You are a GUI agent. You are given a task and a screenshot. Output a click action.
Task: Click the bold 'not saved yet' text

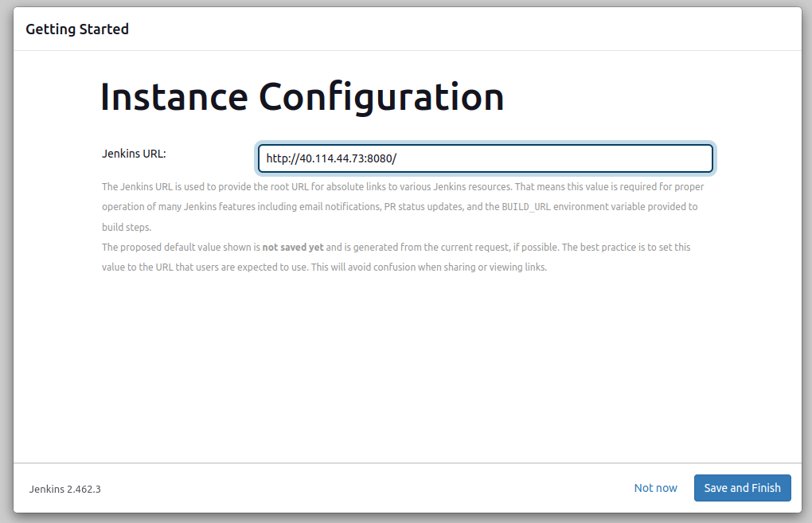point(293,248)
